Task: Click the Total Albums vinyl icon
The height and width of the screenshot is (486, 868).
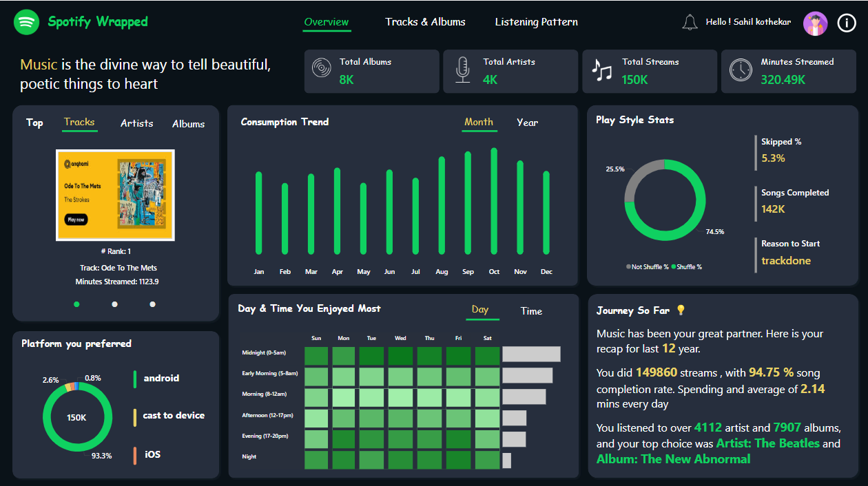Action: click(322, 69)
